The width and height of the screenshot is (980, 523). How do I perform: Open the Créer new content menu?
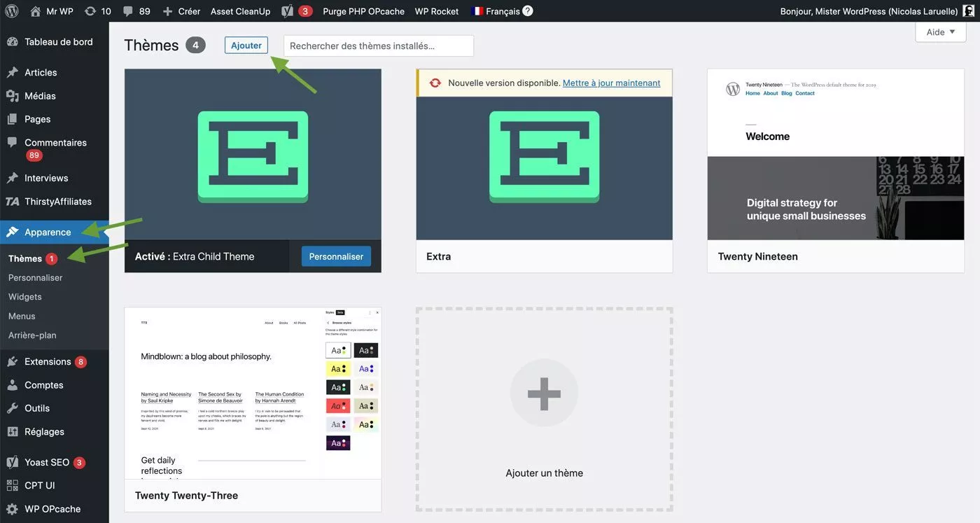181,11
